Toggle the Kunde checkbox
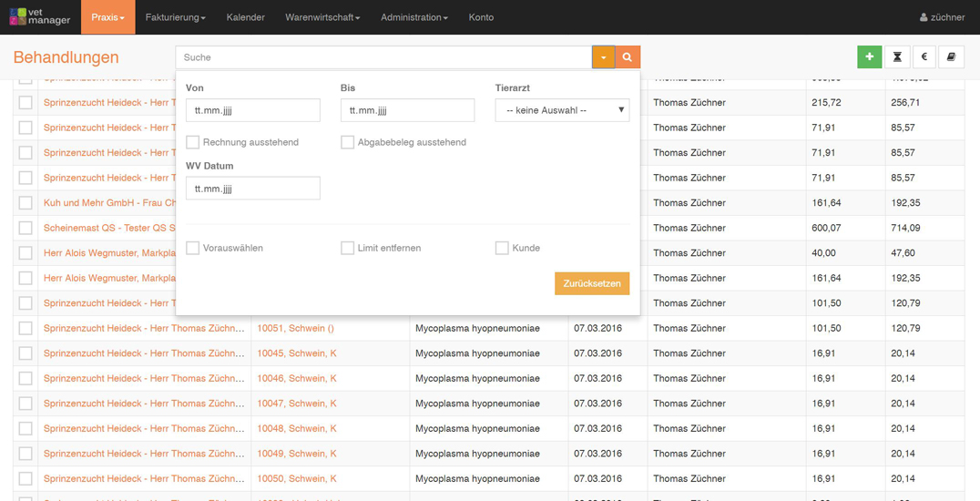 tap(502, 248)
